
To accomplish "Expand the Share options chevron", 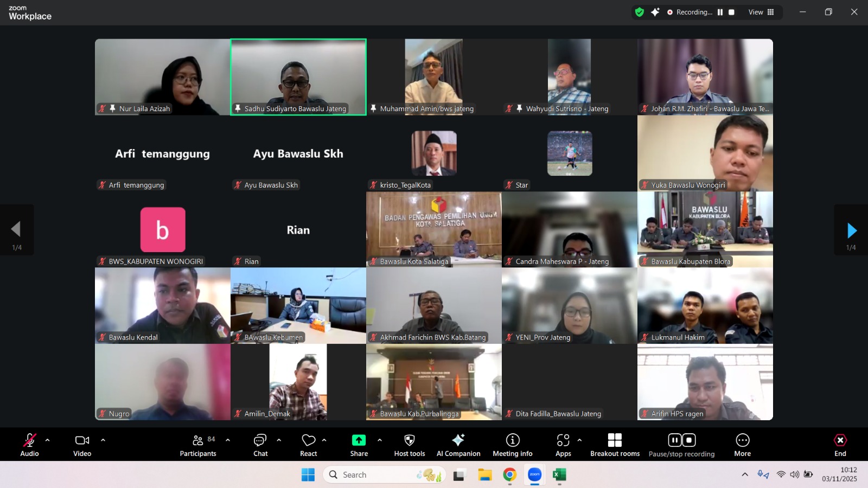I will (x=380, y=440).
